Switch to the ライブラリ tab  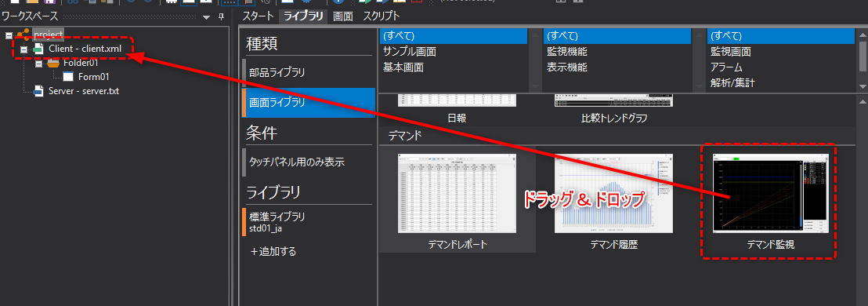(303, 16)
